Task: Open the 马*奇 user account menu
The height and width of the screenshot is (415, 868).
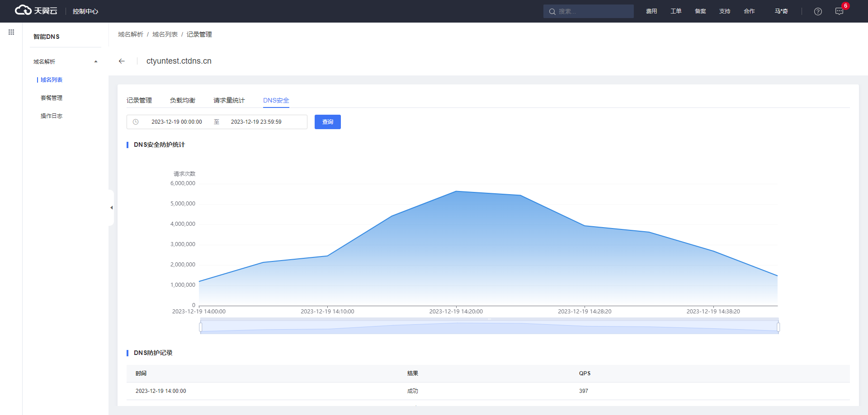Action: pos(781,11)
